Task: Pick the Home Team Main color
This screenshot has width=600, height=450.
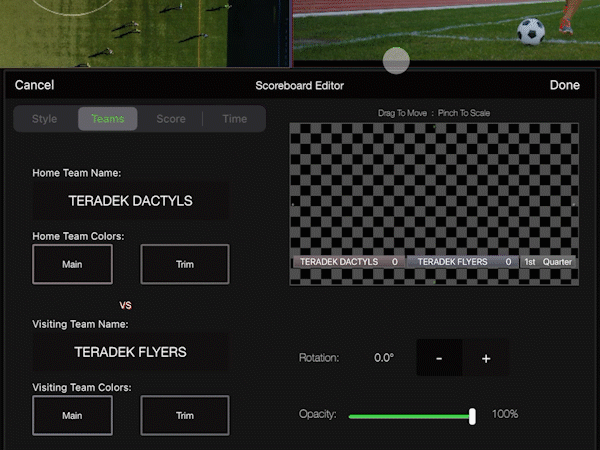Action: [72, 264]
